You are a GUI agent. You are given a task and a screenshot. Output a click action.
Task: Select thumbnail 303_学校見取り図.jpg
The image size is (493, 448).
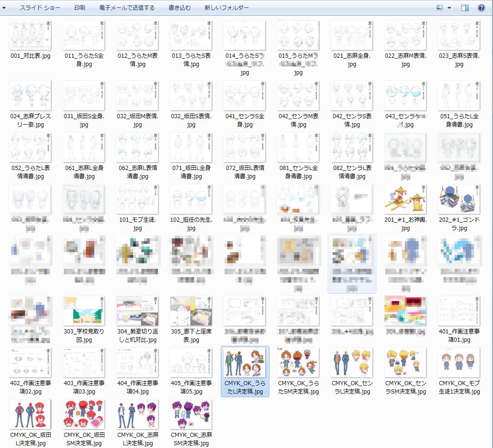pos(84,311)
